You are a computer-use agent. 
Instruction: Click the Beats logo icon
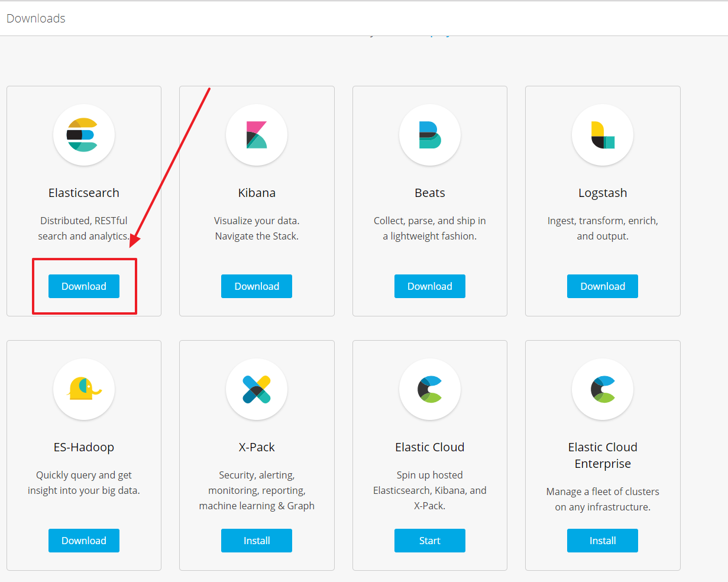pyautogui.click(x=430, y=135)
